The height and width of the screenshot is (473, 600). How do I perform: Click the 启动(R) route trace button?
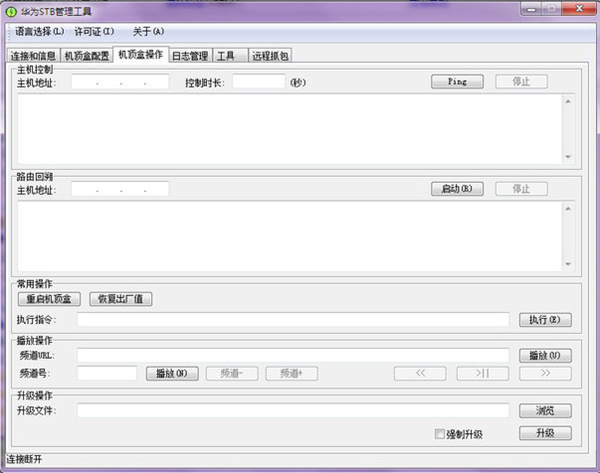pyautogui.click(x=457, y=189)
